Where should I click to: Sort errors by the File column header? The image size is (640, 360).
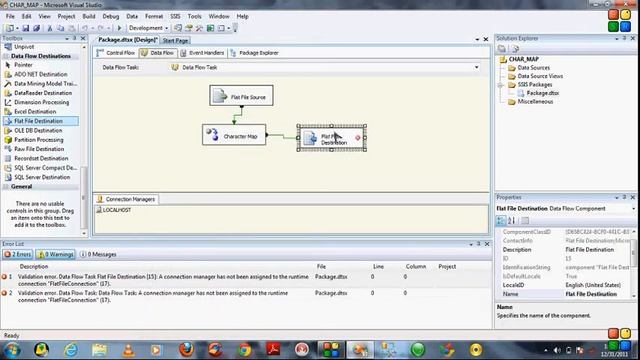click(321, 267)
